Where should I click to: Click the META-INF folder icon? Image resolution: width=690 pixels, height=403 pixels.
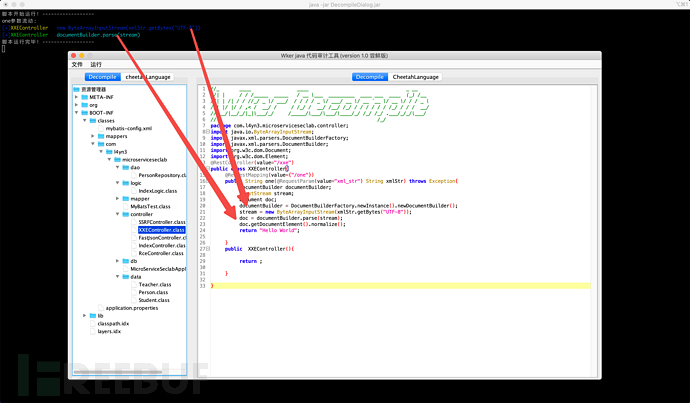tap(84, 97)
